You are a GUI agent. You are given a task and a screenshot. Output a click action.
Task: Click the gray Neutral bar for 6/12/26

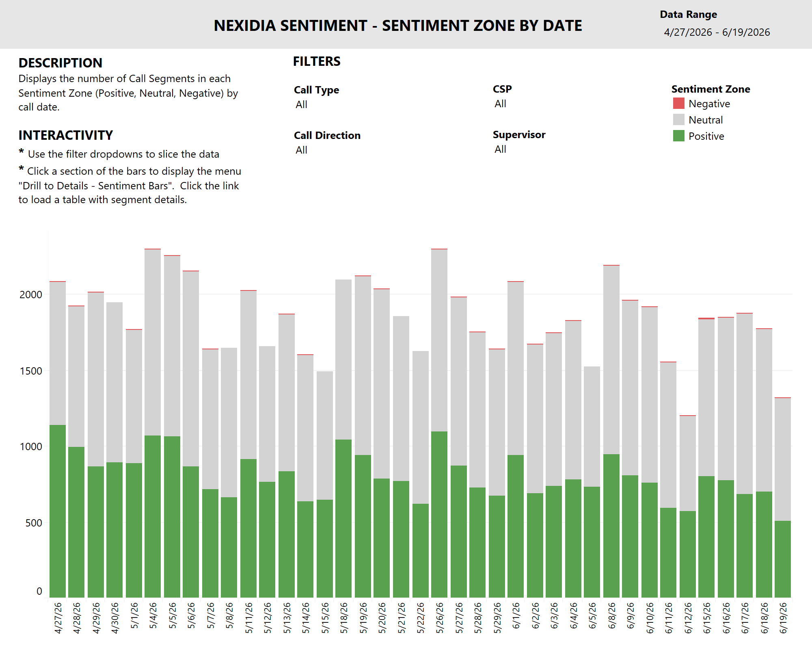click(688, 464)
